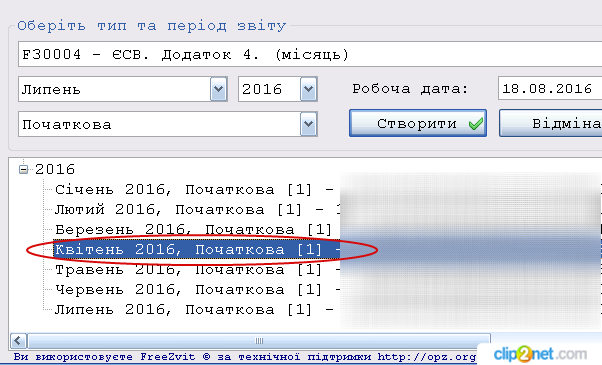Click the working date field 18.08.2016
The width and height of the screenshot is (602, 365).
[550, 88]
